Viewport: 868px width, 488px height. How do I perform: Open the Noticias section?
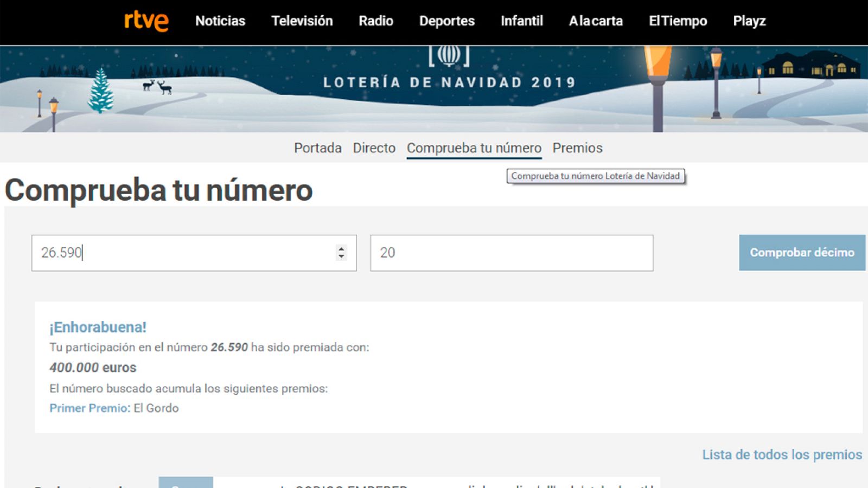220,21
